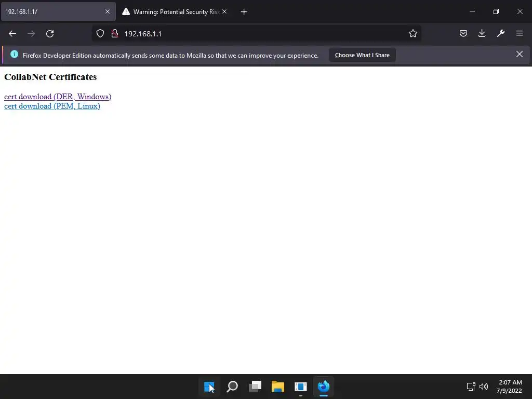Restore down the Firefox window
Screen dimensions: 532x399
point(496,11)
